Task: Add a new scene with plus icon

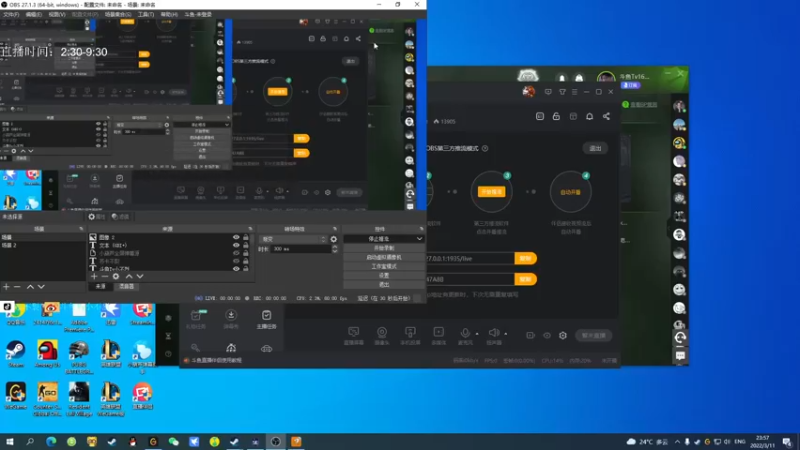Action: (6, 287)
